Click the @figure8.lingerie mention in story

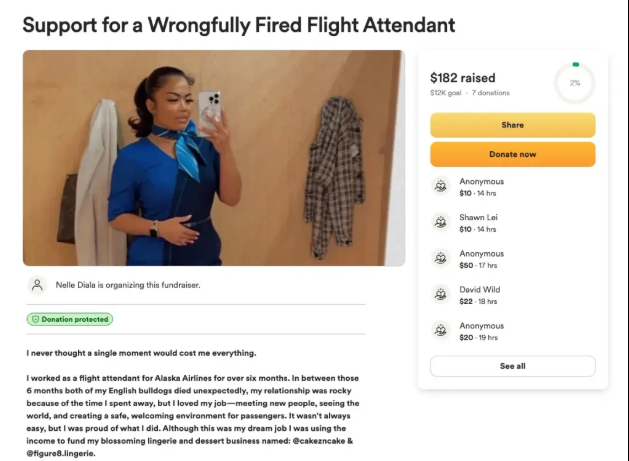(x=64, y=453)
